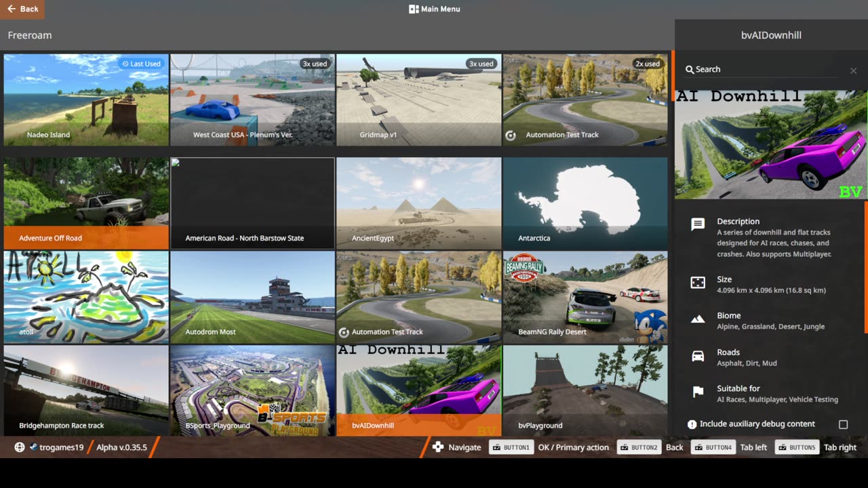Click the search magnifier icon
This screenshot has width=868, height=488.
pos(690,69)
